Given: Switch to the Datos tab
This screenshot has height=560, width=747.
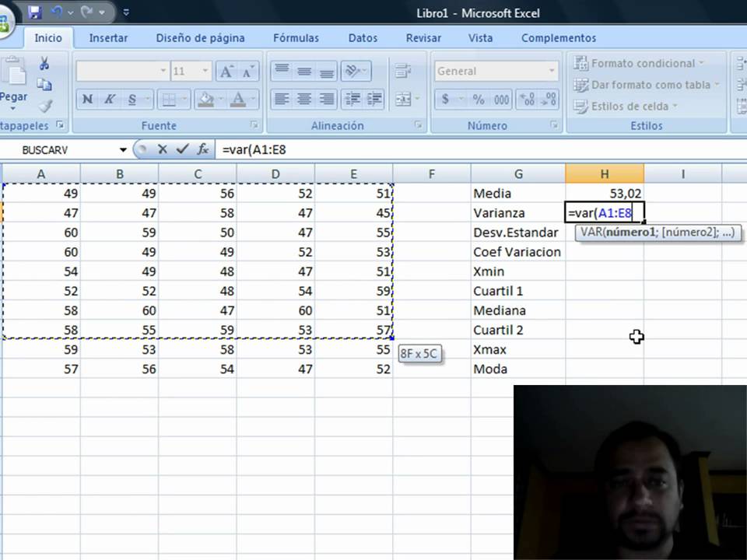Looking at the screenshot, I should 363,37.
